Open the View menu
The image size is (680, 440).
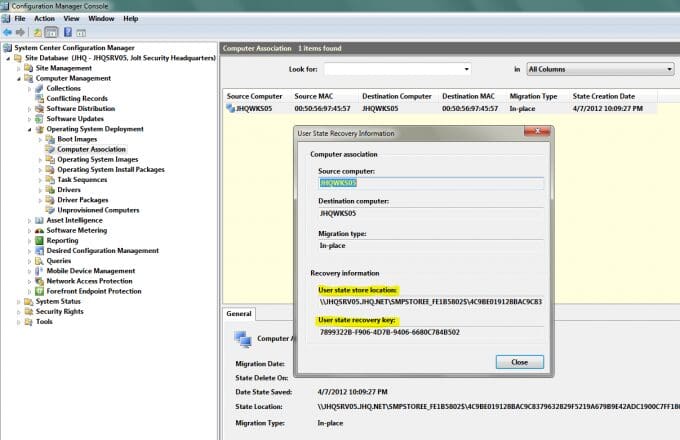pyautogui.click(x=71, y=19)
